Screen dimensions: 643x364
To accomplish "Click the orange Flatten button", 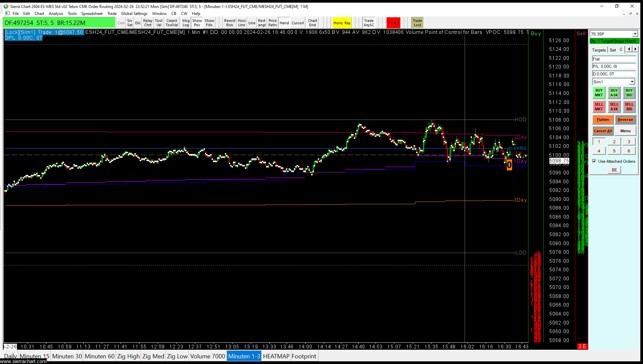I will coord(602,120).
